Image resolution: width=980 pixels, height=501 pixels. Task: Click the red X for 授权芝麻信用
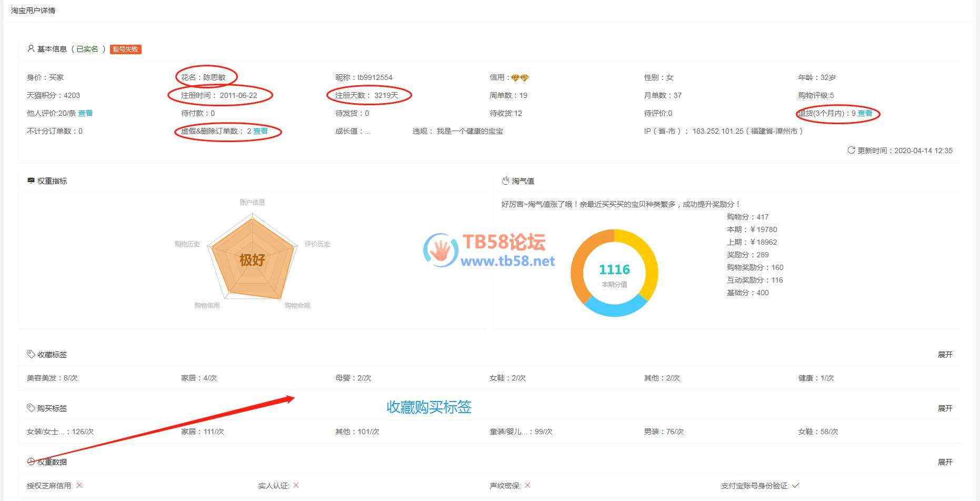pyautogui.click(x=79, y=485)
